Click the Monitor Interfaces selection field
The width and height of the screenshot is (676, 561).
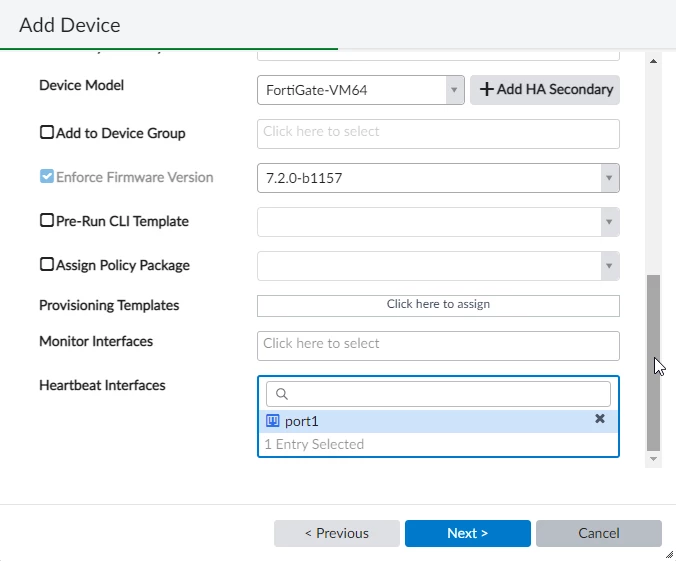pos(438,346)
